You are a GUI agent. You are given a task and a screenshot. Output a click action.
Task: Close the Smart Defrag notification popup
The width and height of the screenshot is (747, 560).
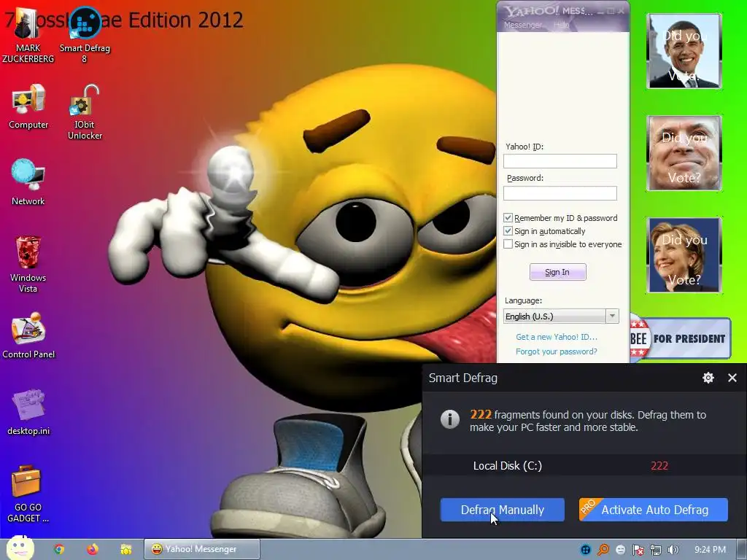[x=732, y=378]
